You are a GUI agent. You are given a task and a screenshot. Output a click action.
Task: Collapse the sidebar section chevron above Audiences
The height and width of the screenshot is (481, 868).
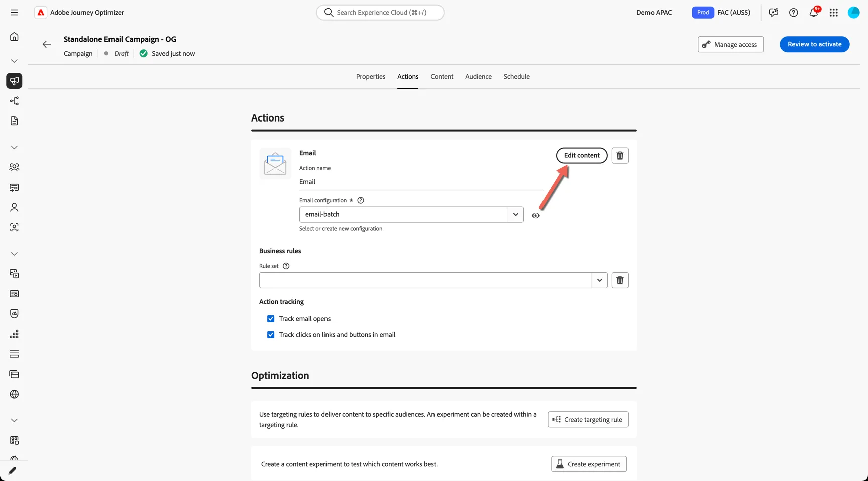(14, 147)
